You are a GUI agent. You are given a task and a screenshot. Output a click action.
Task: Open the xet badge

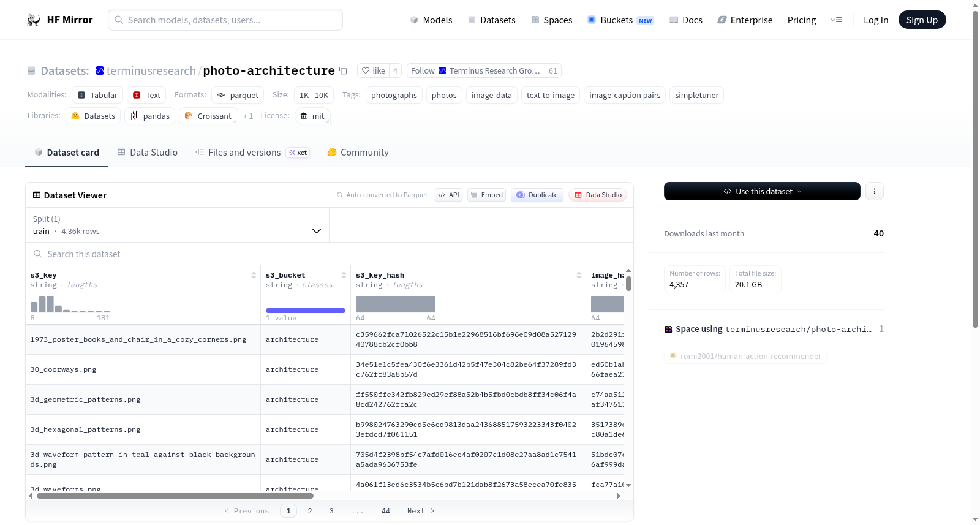pos(298,153)
